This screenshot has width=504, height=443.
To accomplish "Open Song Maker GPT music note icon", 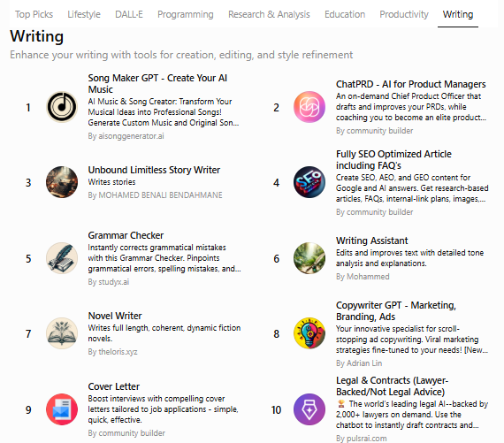I will pos(62,107).
